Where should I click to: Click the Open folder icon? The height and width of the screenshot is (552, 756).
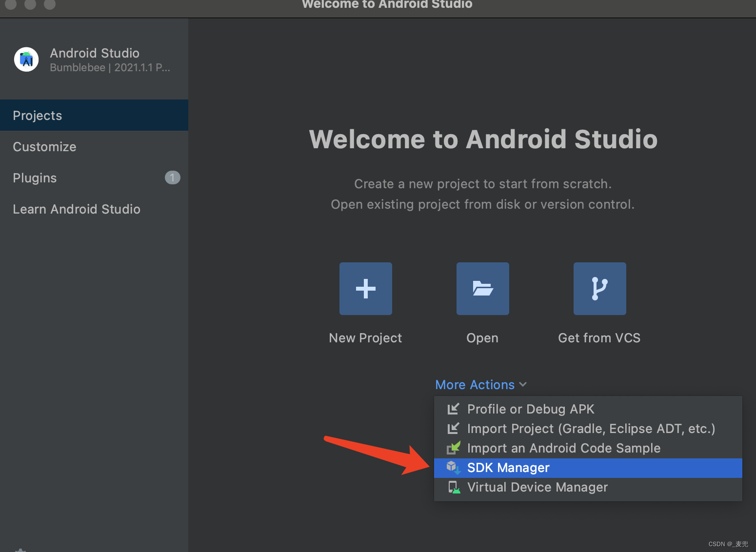tap(483, 289)
